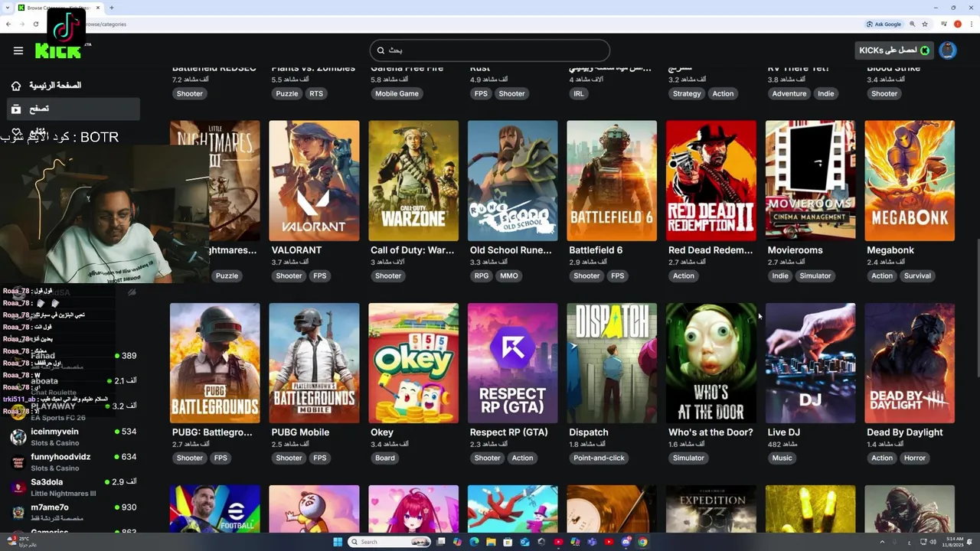Open Chrome from the taskbar
980x551 pixels.
point(643,542)
